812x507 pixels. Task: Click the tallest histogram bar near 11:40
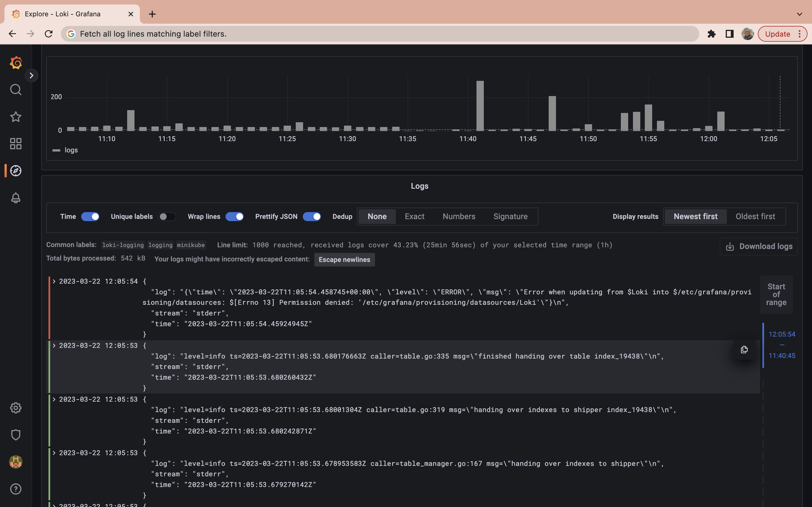pyautogui.click(x=480, y=106)
